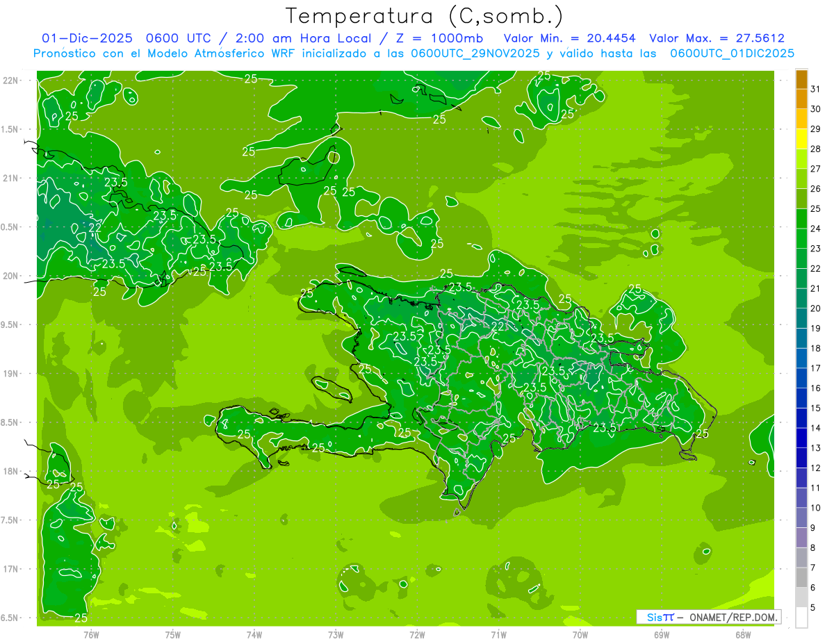Image resolution: width=834 pixels, height=644 pixels.
Task: Click the 30 label on the color scale
Action: click(x=816, y=108)
